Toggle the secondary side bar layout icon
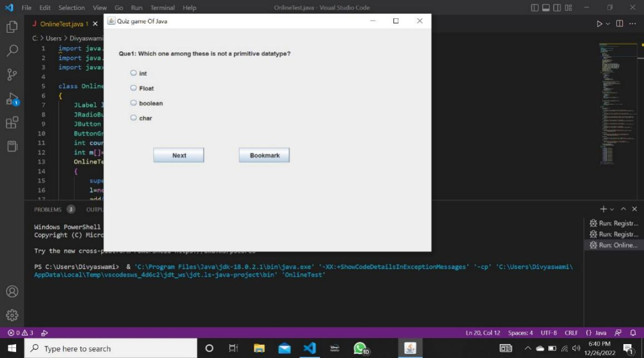 557,7
